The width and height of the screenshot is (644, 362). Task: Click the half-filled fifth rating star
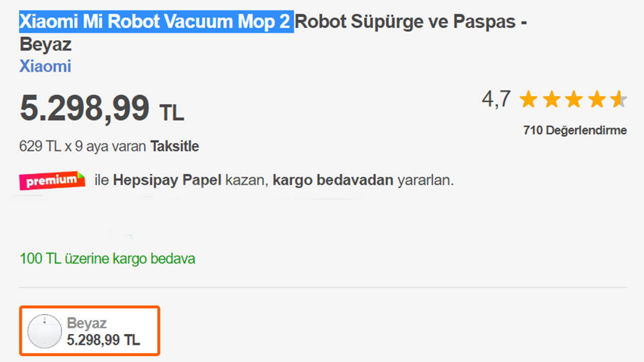tap(619, 100)
